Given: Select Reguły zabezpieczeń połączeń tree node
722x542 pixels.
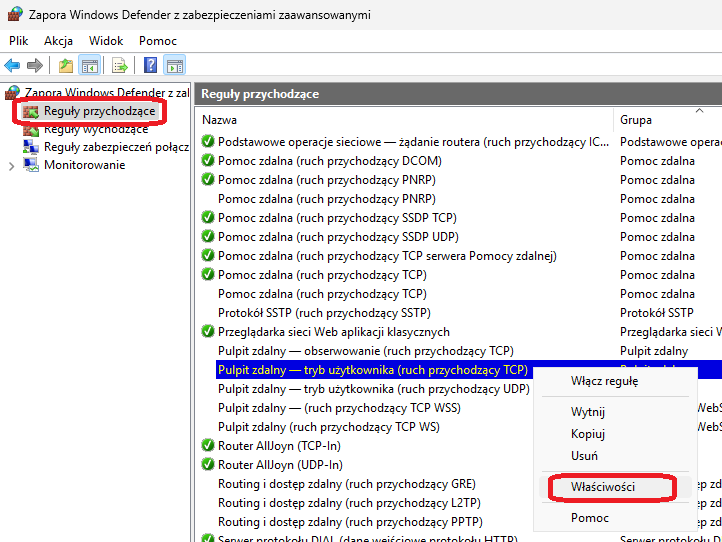Looking at the screenshot, I should 115,147.
